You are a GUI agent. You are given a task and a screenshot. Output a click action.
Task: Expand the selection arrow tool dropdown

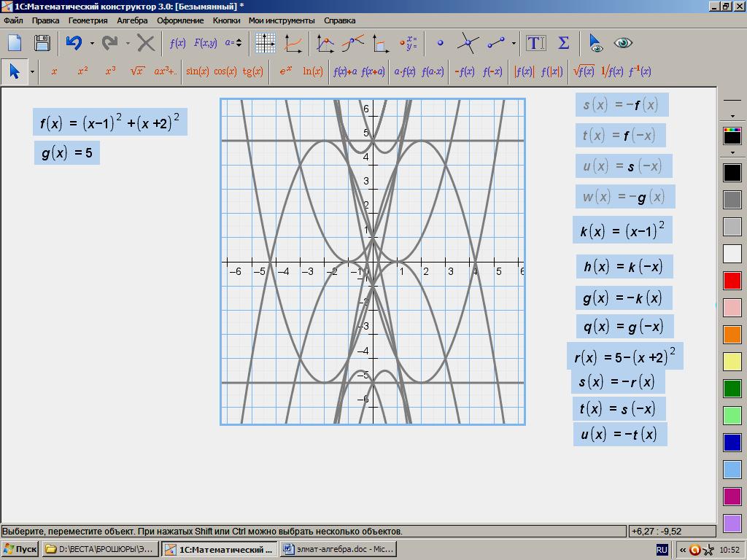[32, 72]
